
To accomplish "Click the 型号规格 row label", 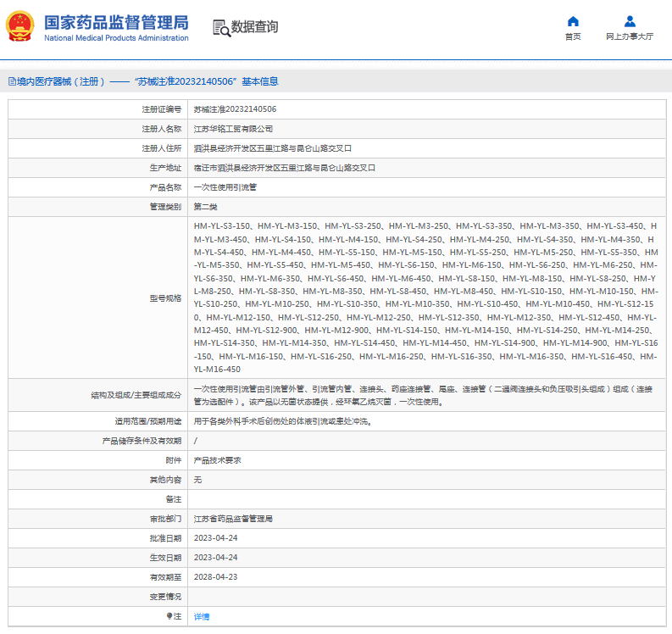I will [x=165, y=298].
